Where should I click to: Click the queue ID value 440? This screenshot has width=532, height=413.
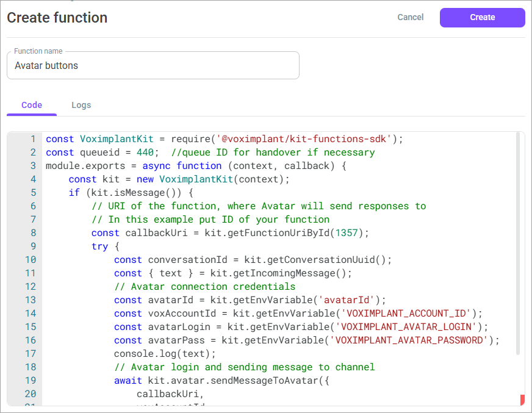coord(145,153)
